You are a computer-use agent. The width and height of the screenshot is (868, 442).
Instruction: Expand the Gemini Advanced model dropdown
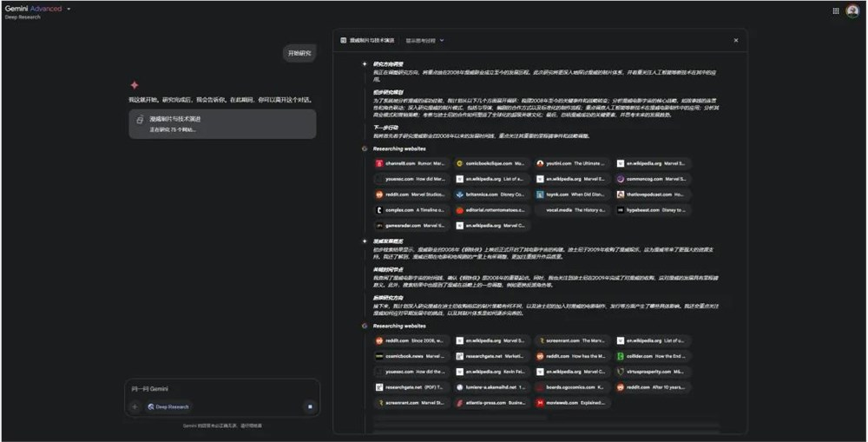[x=69, y=9]
